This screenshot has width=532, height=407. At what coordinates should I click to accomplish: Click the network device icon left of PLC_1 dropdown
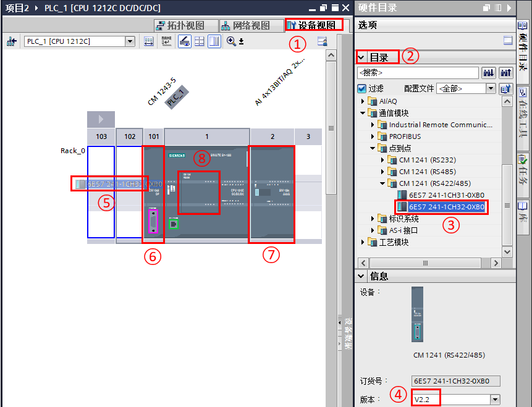coord(12,41)
